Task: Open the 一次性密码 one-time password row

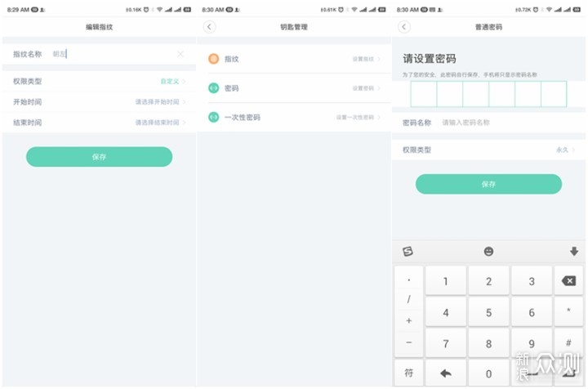Action: [294, 118]
